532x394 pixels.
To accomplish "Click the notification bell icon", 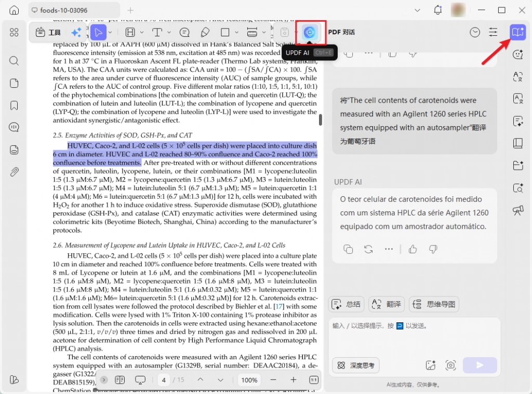I will (x=437, y=10).
